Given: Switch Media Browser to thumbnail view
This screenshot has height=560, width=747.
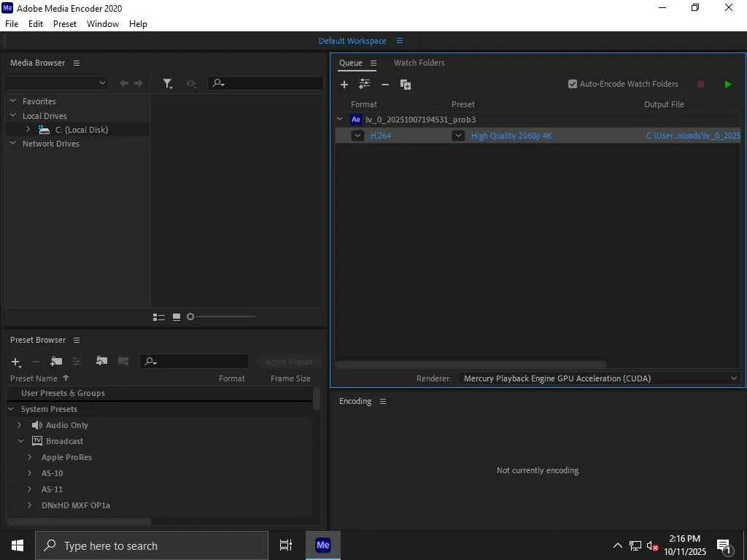Looking at the screenshot, I should tap(177, 317).
